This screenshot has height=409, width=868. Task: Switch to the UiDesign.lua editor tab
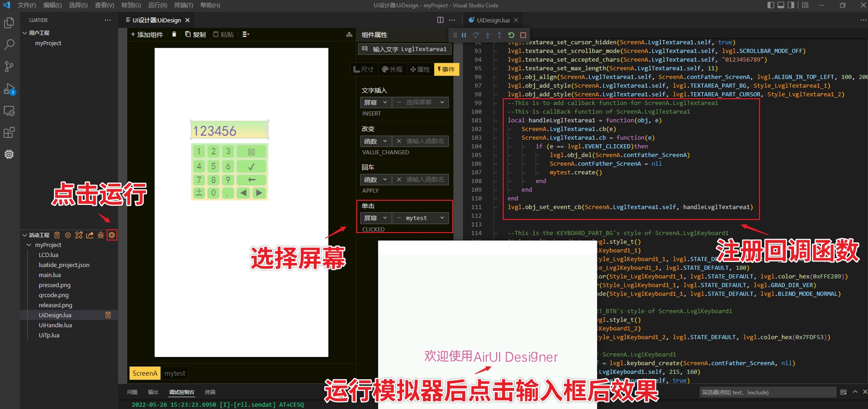493,20
